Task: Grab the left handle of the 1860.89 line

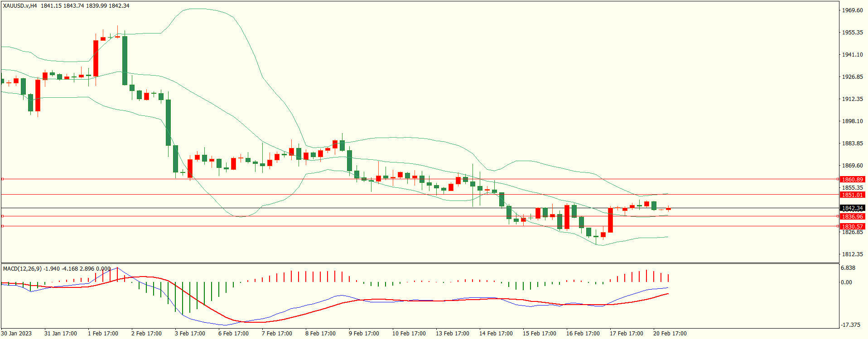Action: point(2,179)
